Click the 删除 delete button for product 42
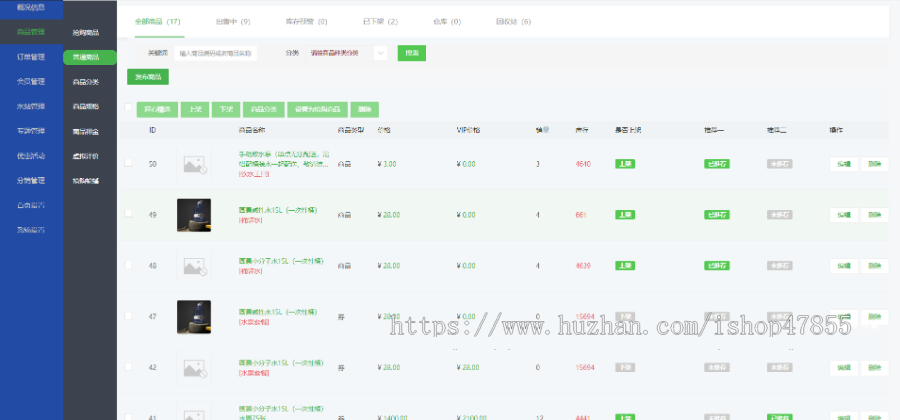This screenshot has height=420, width=900. [x=875, y=368]
